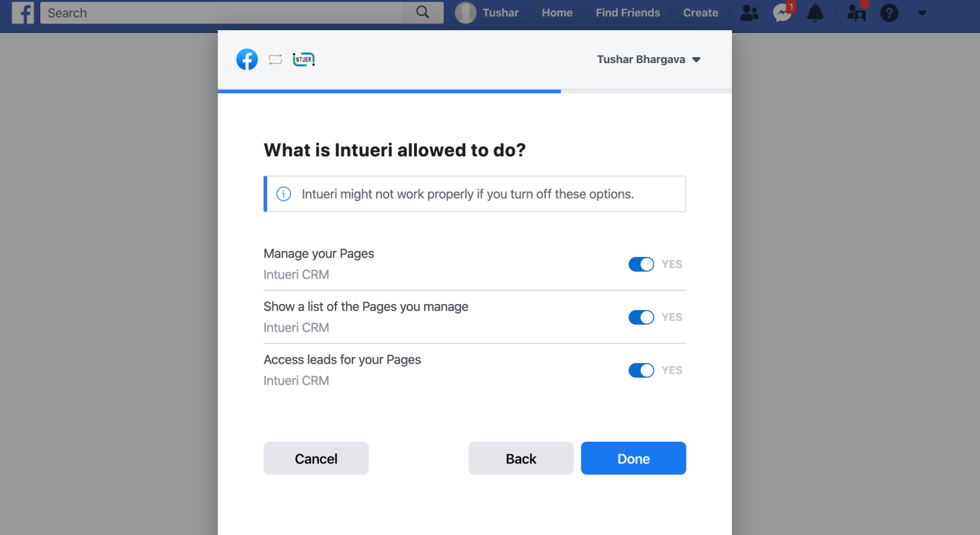
Task: Click 'Access leads for your Pages' text
Action: tap(342, 360)
